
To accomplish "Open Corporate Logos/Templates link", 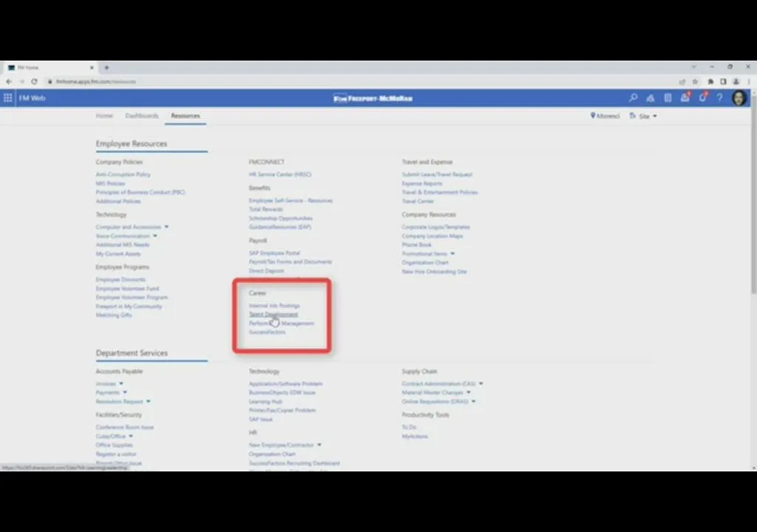I will 435,228.
